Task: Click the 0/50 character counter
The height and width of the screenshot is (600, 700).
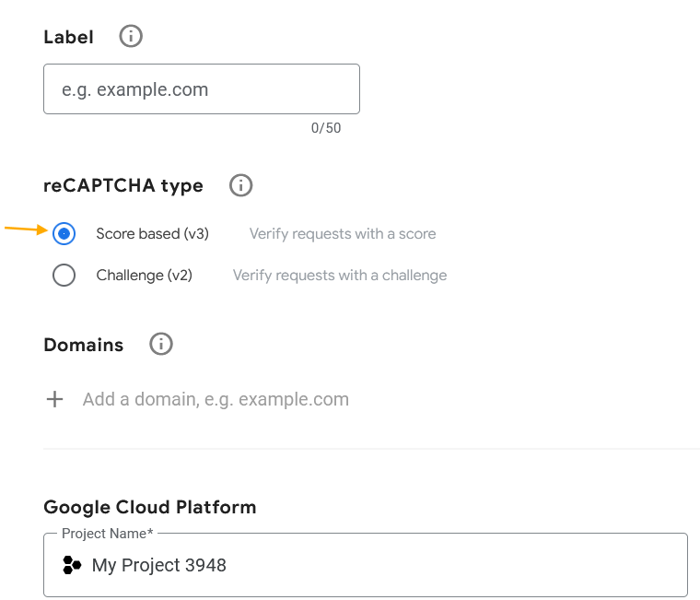Action: click(x=326, y=128)
